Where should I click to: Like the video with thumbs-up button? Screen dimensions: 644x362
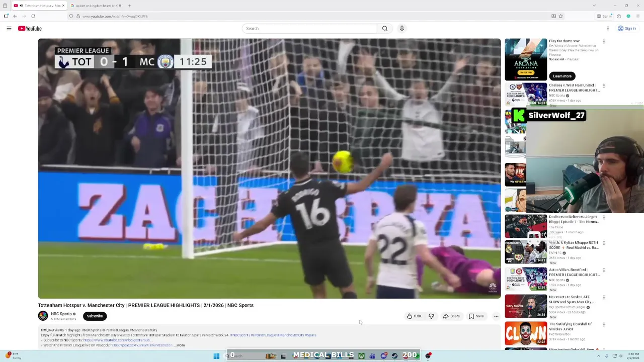point(414,316)
